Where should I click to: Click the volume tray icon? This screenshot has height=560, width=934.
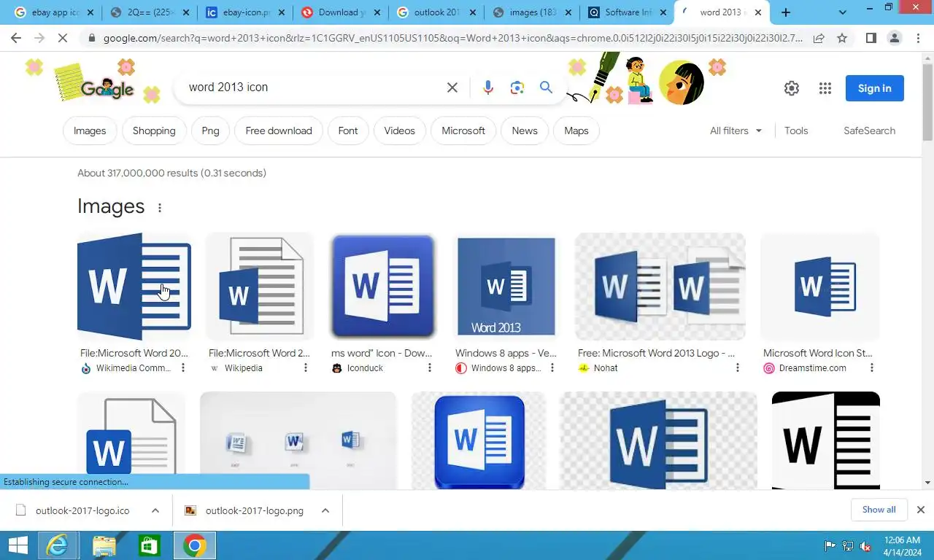(x=865, y=545)
